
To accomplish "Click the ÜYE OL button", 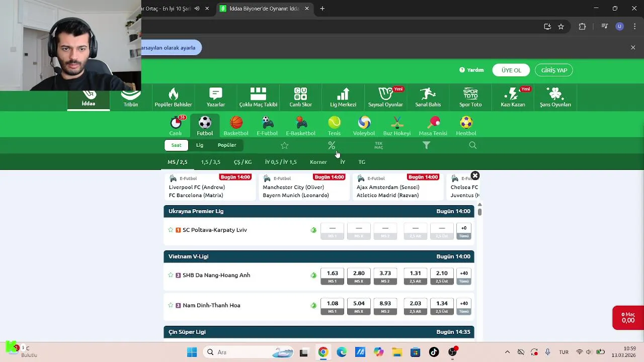I will [x=511, y=70].
